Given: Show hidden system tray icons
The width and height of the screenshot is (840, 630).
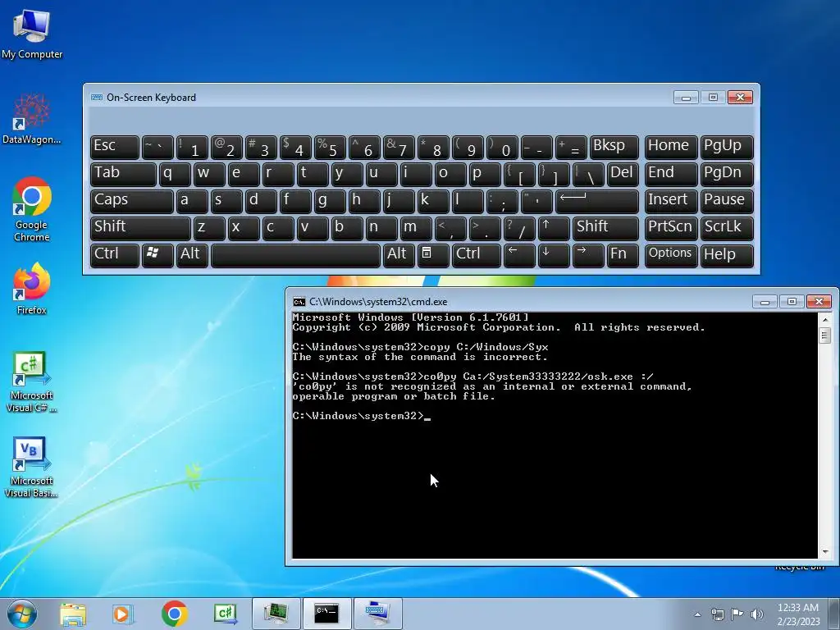Looking at the screenshot, I should (697, 614).
